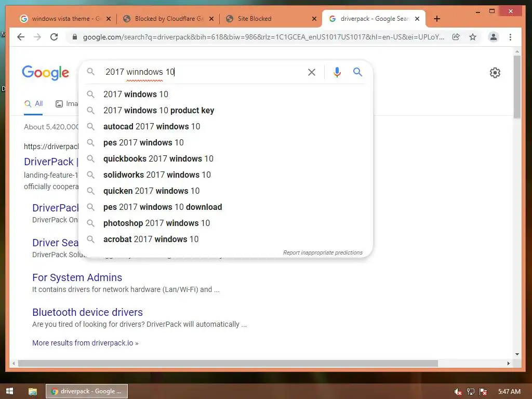This screenshot has width=532, height=399.
Task: Select acrobat 2017 windows 10 suggestion
Action: tap(225, 239)
